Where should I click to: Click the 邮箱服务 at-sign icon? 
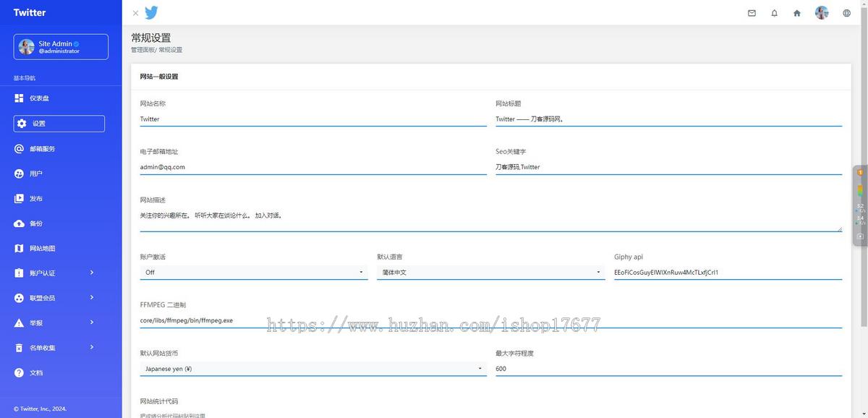[x=20, y=148]
